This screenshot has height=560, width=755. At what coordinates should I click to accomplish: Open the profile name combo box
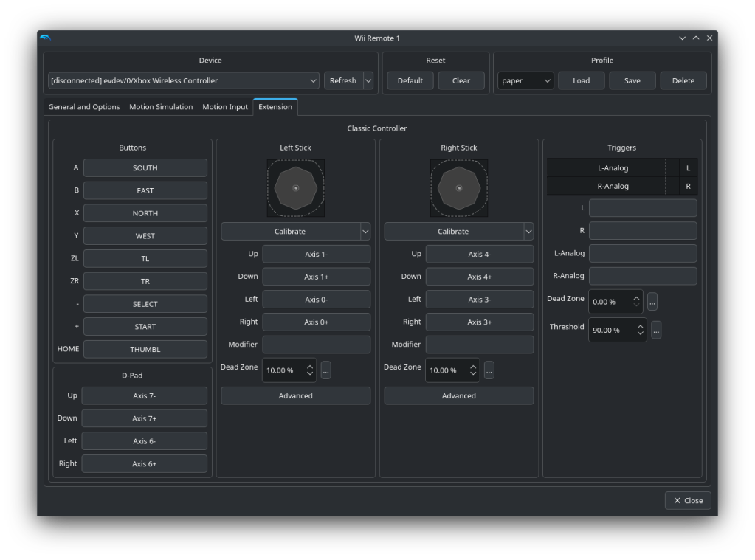pyautogui.click(x=525, y=80)
